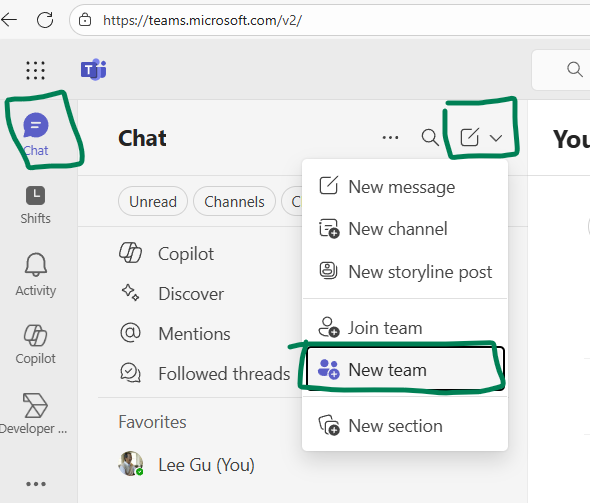Collapse the new item dropdown chevron
The height and width of the screenshot is (503, 590).
coord(496,138)
